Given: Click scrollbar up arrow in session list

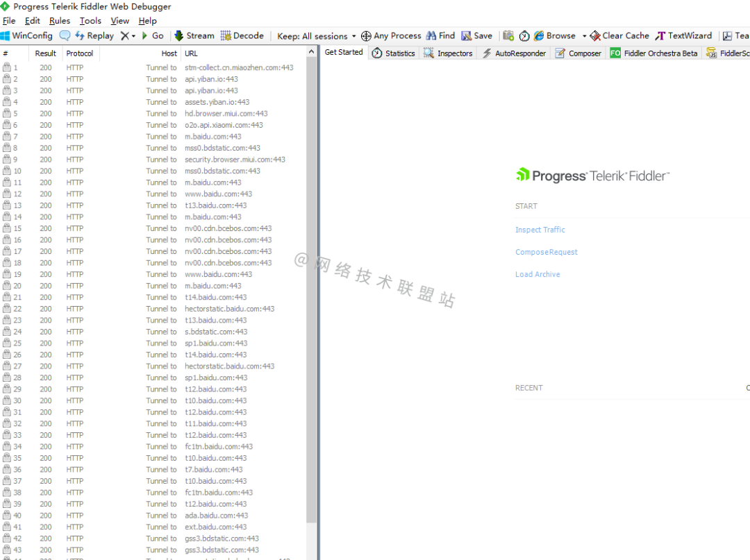Looking at the screenshot, I should tap(311, 51).
